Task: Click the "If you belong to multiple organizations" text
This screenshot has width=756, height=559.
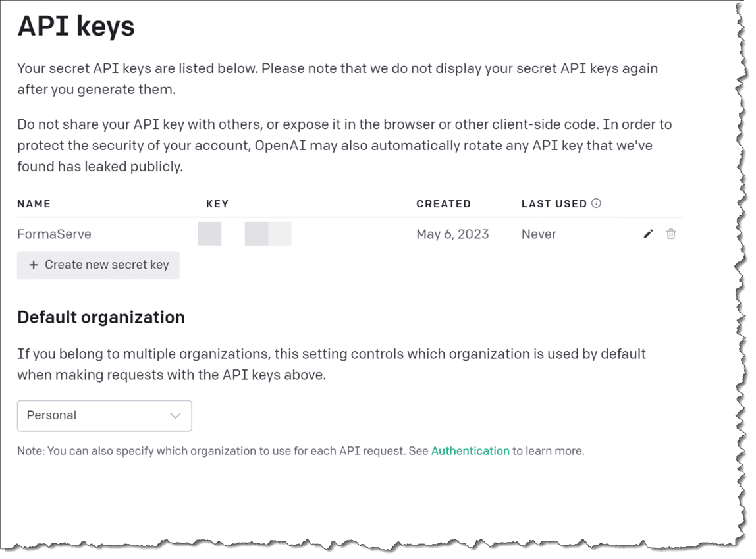Action: pos(331,365)
